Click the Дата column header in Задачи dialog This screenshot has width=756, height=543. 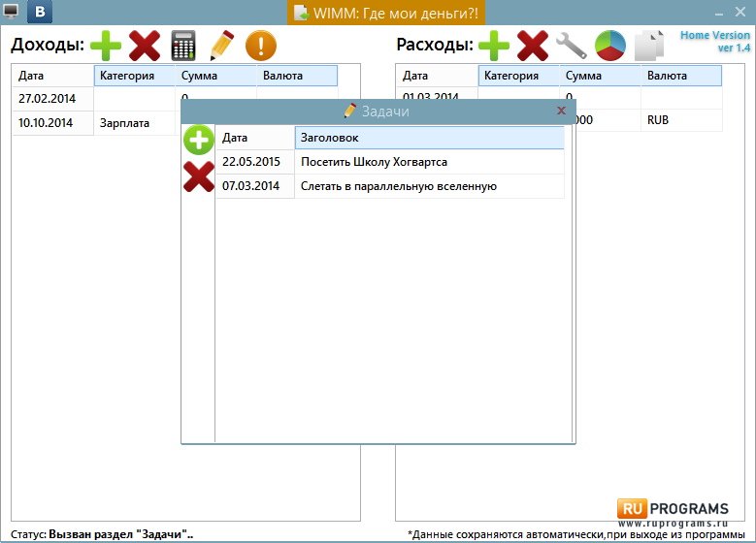255,138
